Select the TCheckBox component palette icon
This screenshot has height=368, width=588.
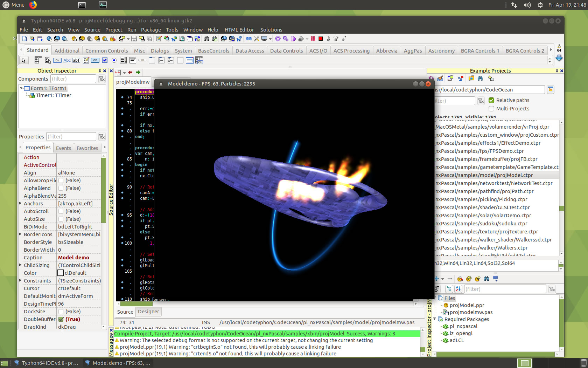[x=105, y=60]
